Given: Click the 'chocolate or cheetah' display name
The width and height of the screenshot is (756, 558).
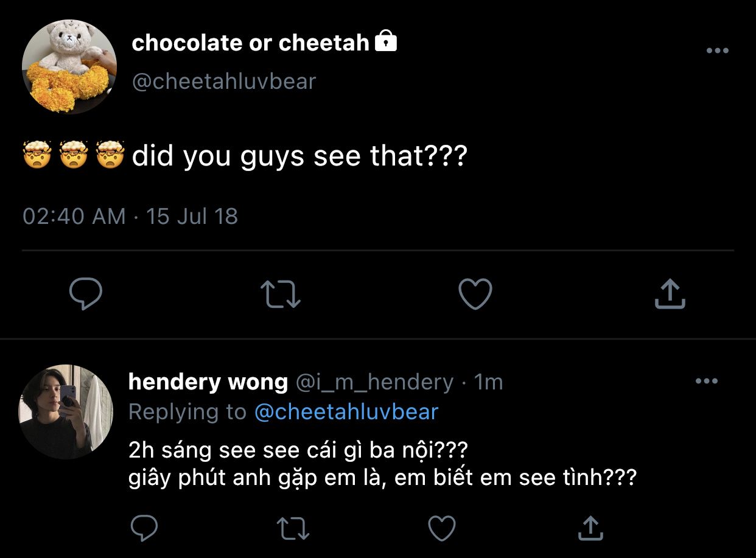Looking at the screenshot, I should (250, 43).
